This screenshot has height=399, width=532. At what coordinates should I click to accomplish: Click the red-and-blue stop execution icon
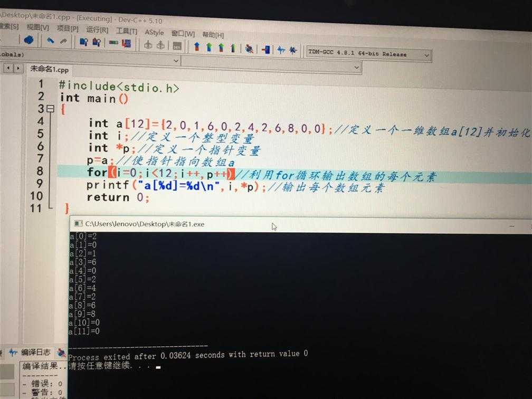coord(265,50)
